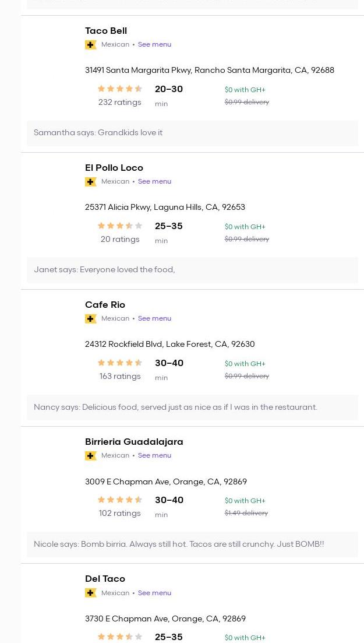This screenshot has width=364, height=643.
Task: Click Cafe Rio's star rating
Action: click(119, 363)
